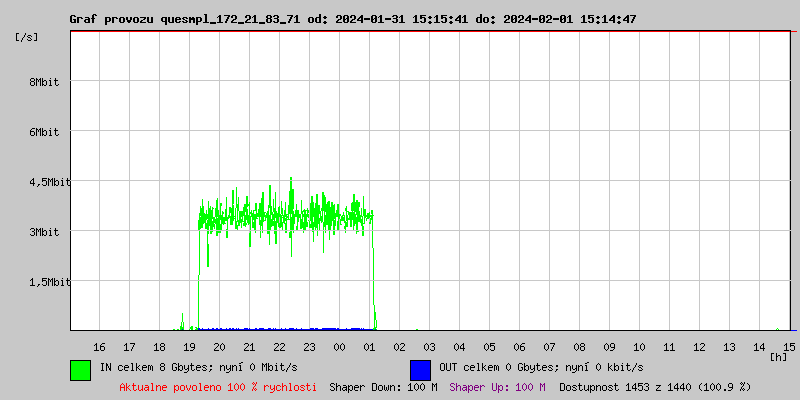Screen dimensions: 800x400
Task: Click the blue OUT legend color swatch
Action: coord(420,369)
